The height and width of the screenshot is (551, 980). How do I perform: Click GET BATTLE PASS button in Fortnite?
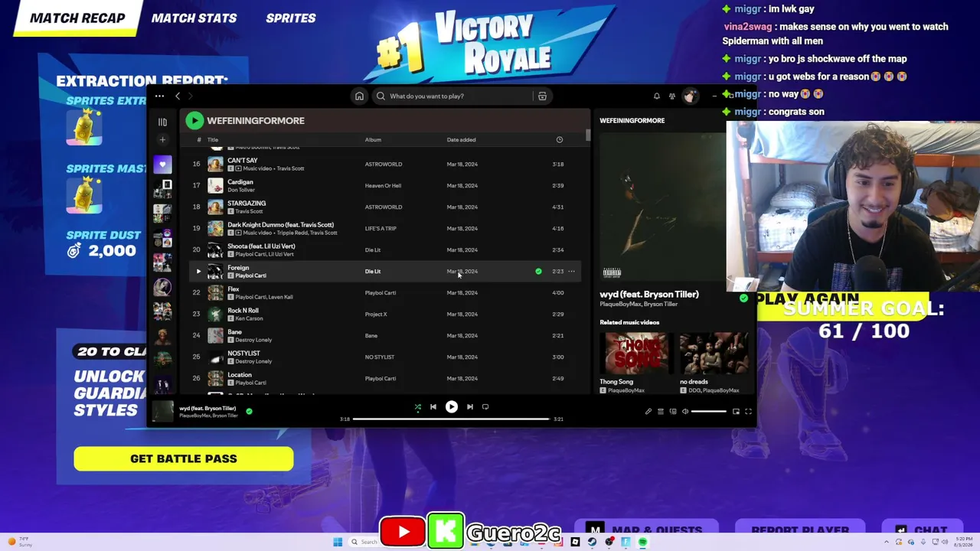184,458
